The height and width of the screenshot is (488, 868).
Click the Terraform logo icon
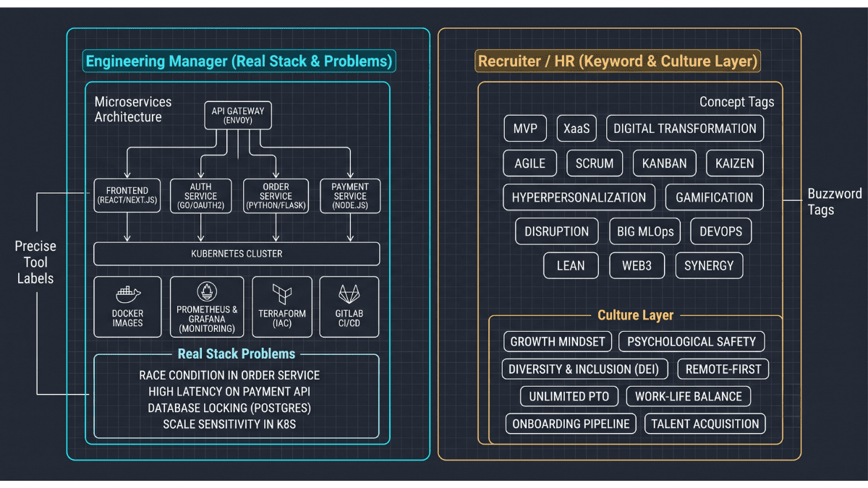(x=282, y=295)
